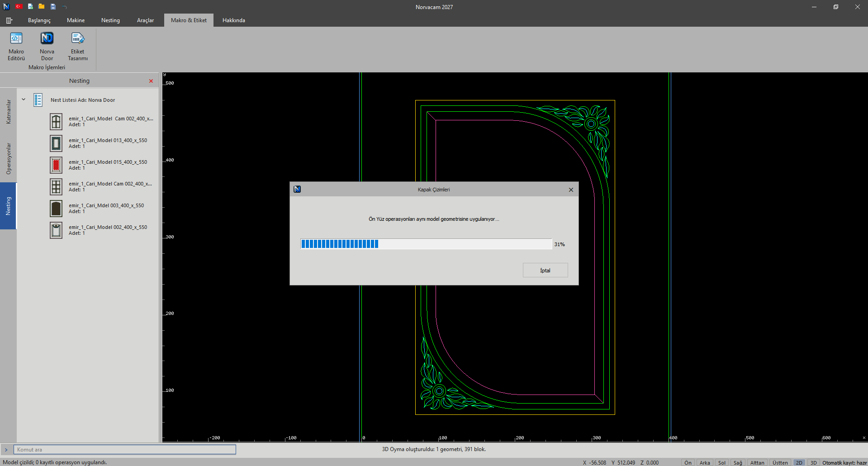This screenshot has height=466, width=868.
Task: Open the ribbon file menu dropdown
Action: click(x=9, y=20)
